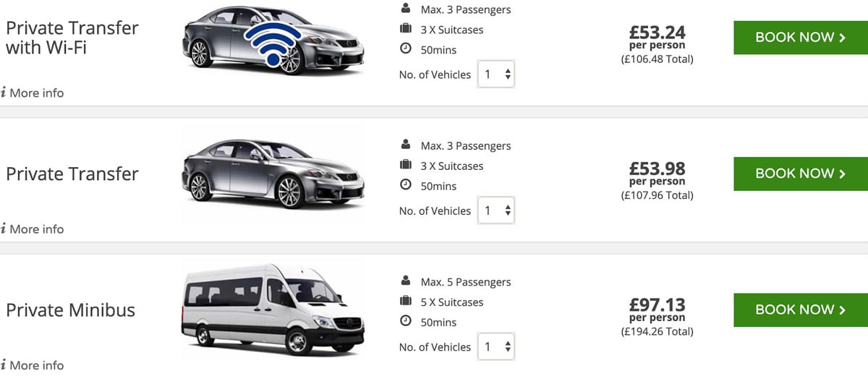
Task: Click the suitcase icon in the Private Transfer row
Action: coord(406,166)
